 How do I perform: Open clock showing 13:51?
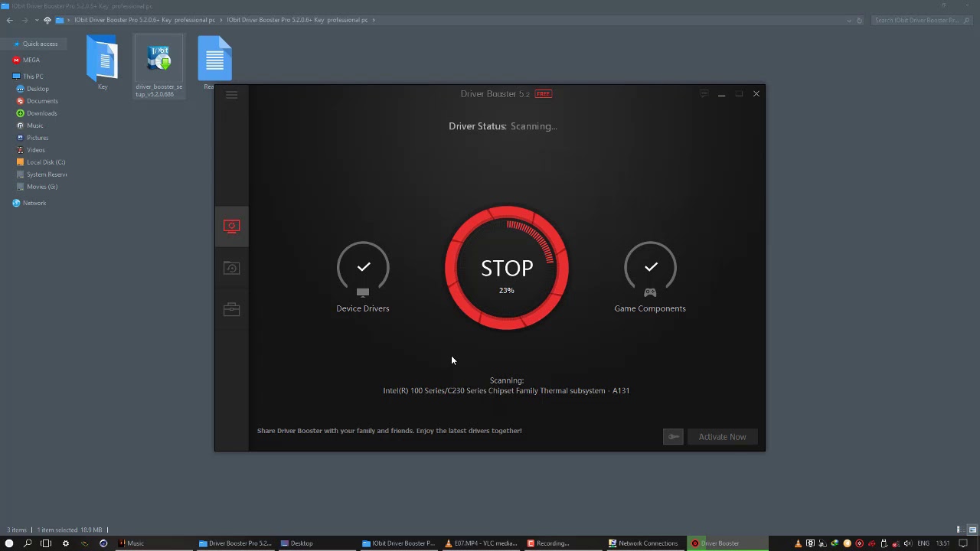(942, 543)
